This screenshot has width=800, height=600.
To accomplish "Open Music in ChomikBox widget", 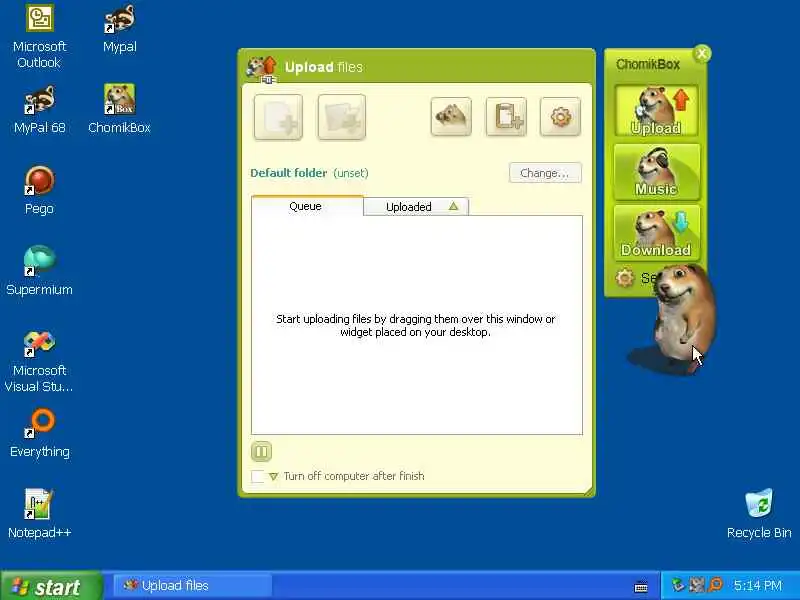I will click(657, 172).
